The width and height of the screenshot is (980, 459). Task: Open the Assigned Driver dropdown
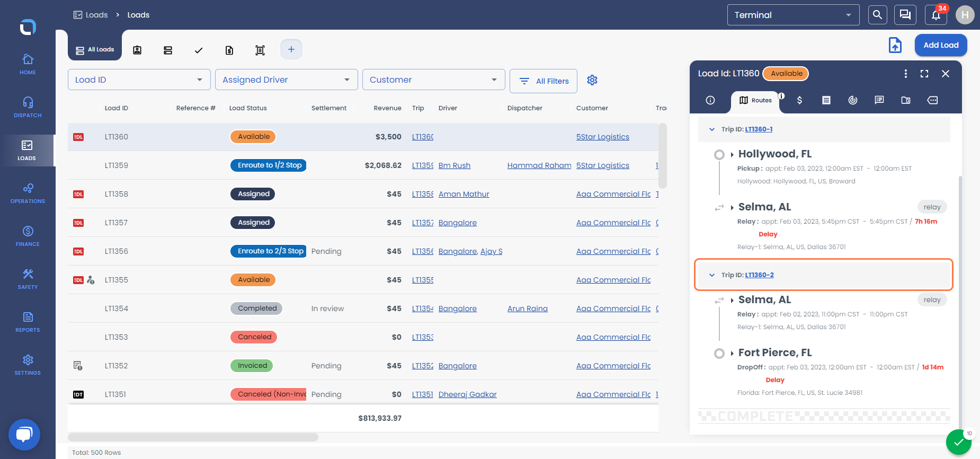(x=287, y=80)
